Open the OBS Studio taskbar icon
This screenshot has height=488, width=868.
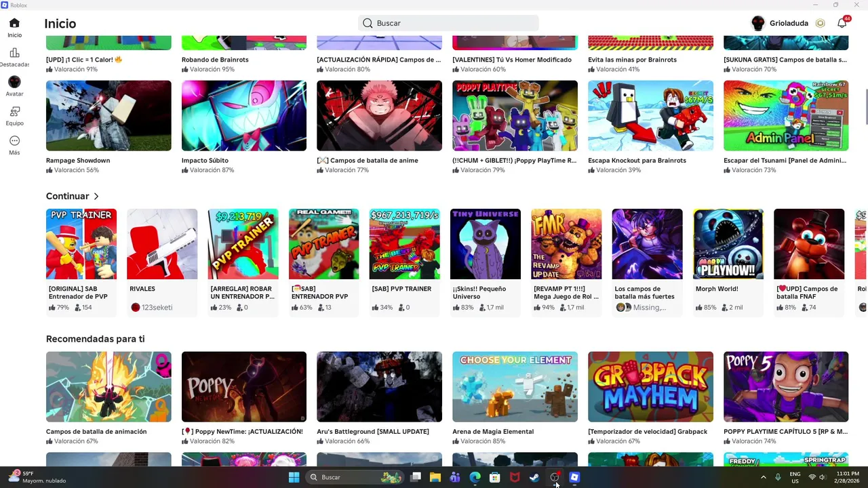(x=555, y=477)
